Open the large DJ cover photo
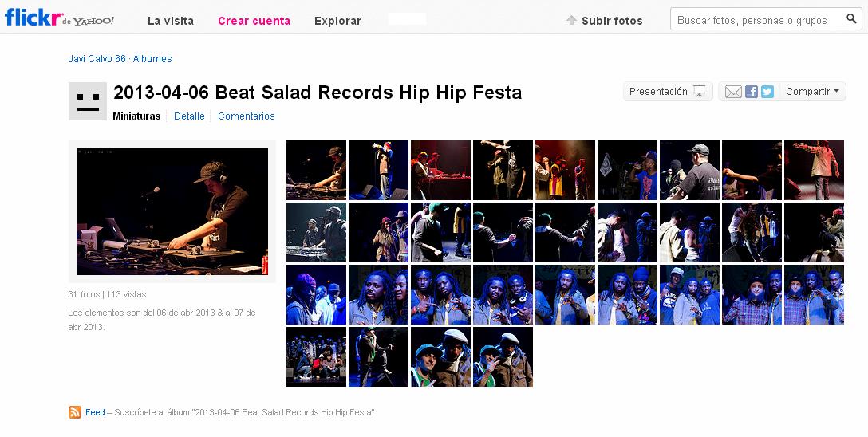The width and height of the screenshot is (868, 437). tap(172, 211)
